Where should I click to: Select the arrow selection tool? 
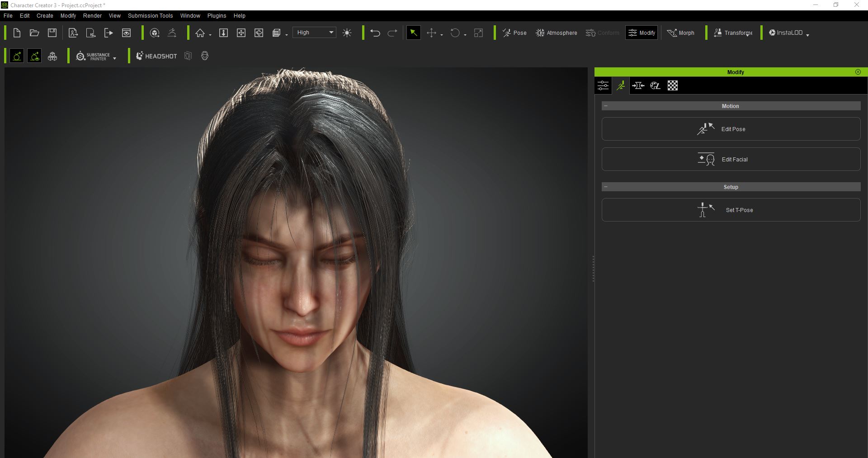tap(414, 33)
